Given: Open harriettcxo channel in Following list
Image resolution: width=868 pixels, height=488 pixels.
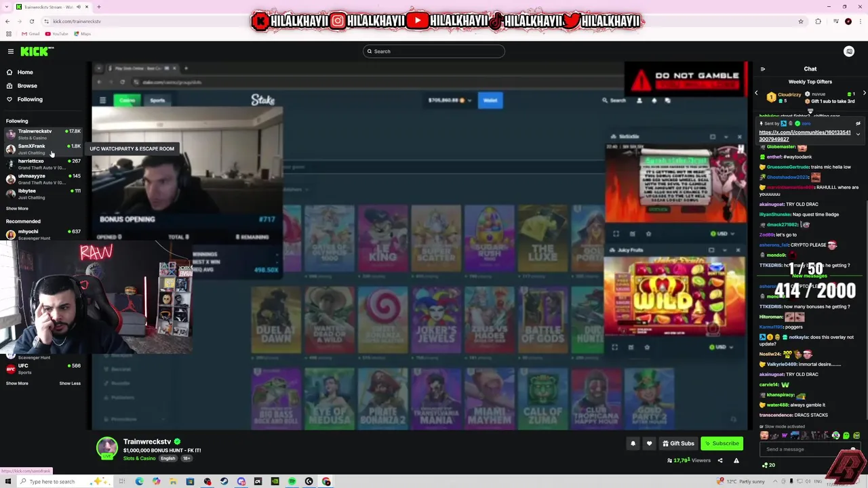Looking at the screenshot, I should [x=43, y=163].
